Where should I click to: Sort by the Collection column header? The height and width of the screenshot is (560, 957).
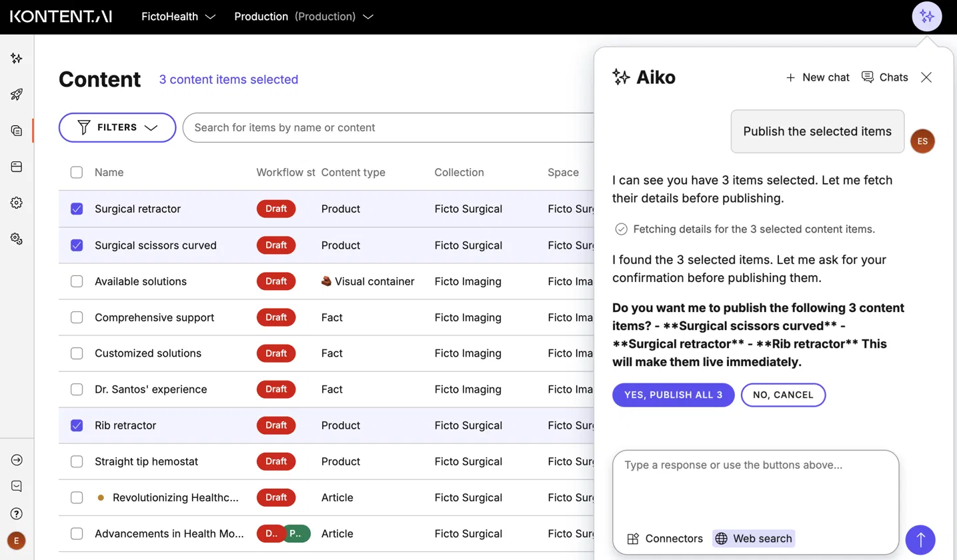(x=459, y=173)
